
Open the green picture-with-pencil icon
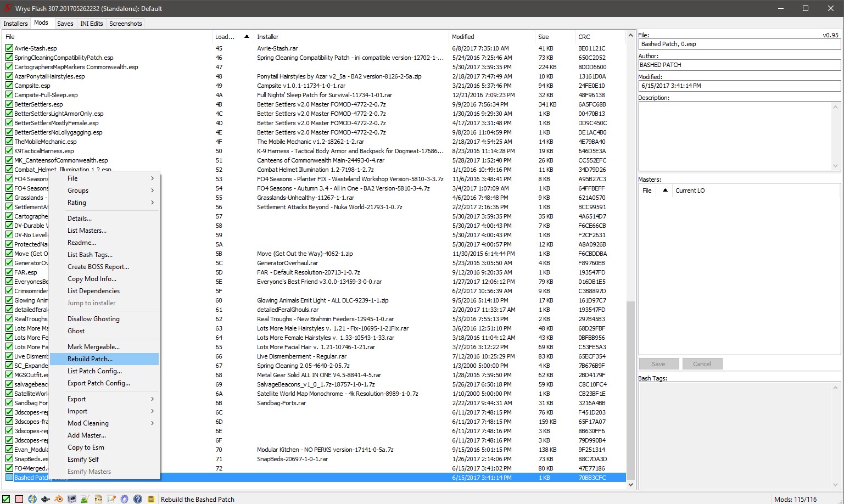coord(85,499)
